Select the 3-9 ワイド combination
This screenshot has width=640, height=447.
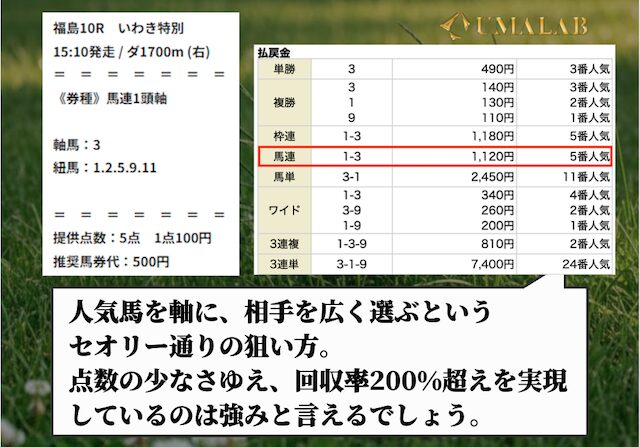351,210
